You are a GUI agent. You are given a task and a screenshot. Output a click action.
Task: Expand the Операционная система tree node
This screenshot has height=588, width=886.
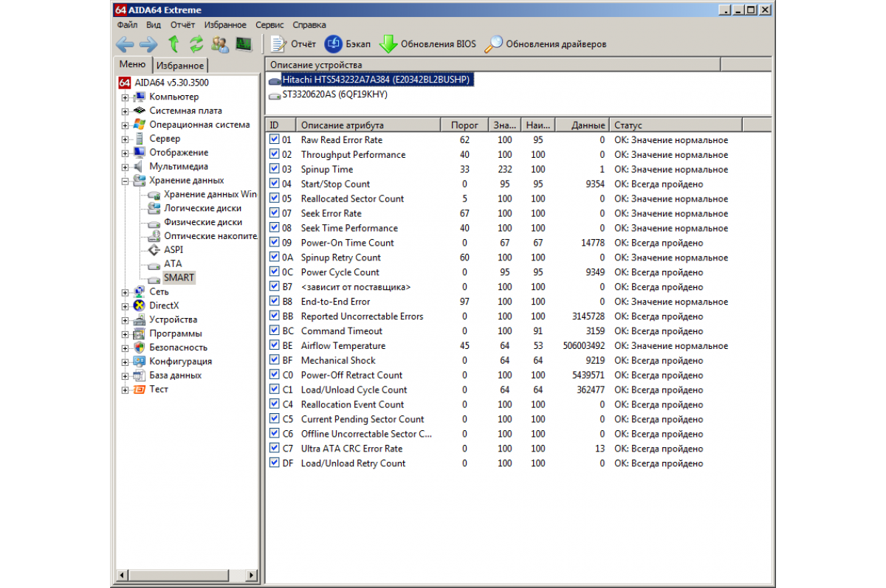(x=125, y=125)
